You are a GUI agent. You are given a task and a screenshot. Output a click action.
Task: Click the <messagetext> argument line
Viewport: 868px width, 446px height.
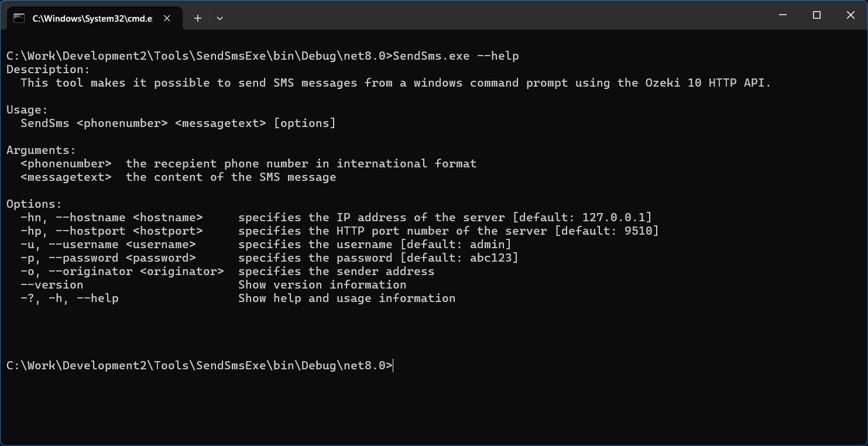(179, 177)
